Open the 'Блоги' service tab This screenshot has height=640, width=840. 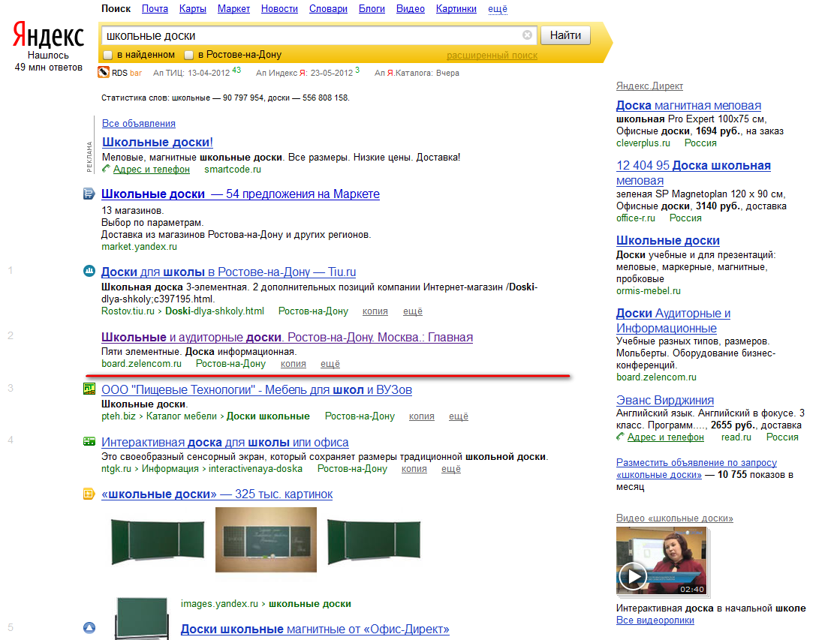(x=372, y=8)
